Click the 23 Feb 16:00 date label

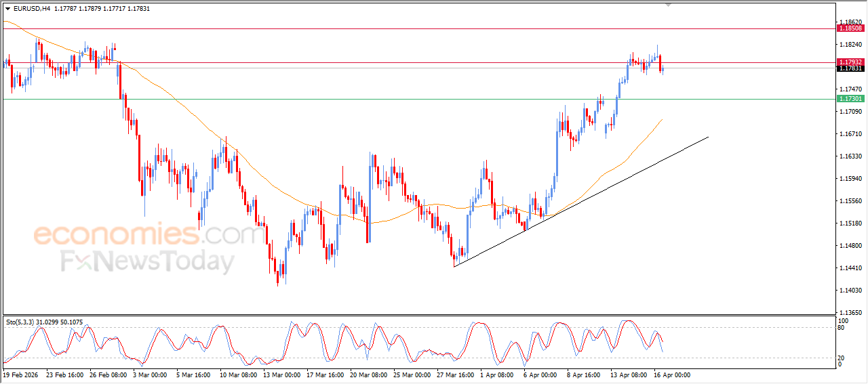click(x=64, y=374)
